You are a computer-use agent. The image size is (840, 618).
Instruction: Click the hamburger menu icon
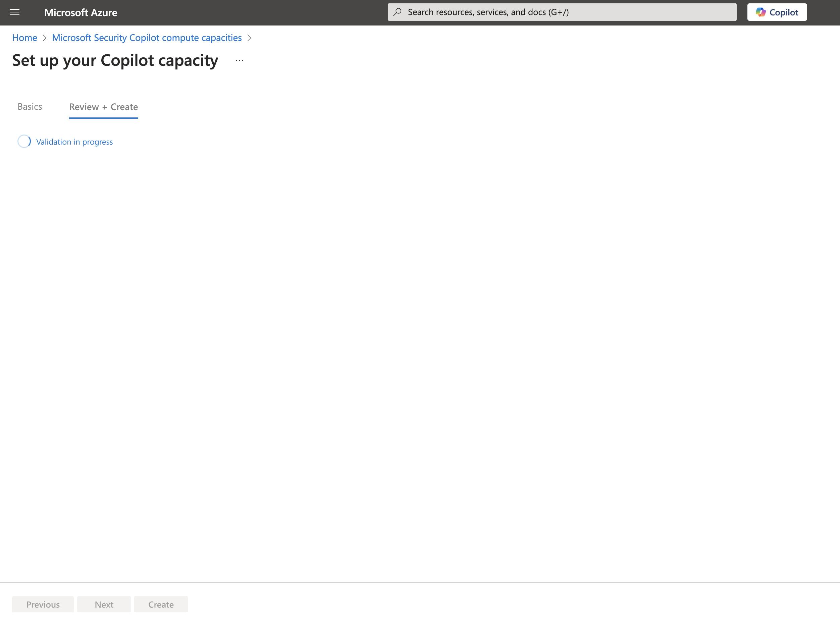(x=15, y=12)
